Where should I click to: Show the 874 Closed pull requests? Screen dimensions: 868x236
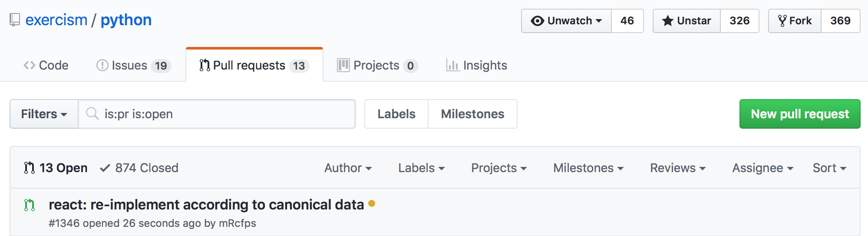pos(139,168)
